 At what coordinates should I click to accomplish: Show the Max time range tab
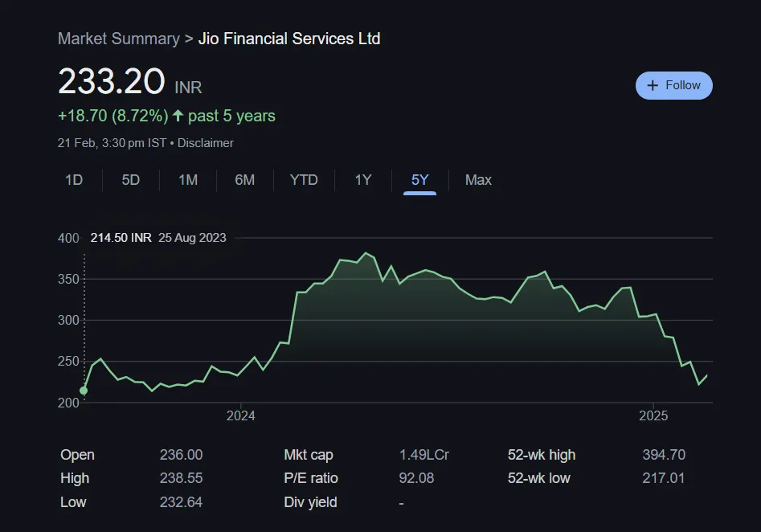(x=478, y=180)
